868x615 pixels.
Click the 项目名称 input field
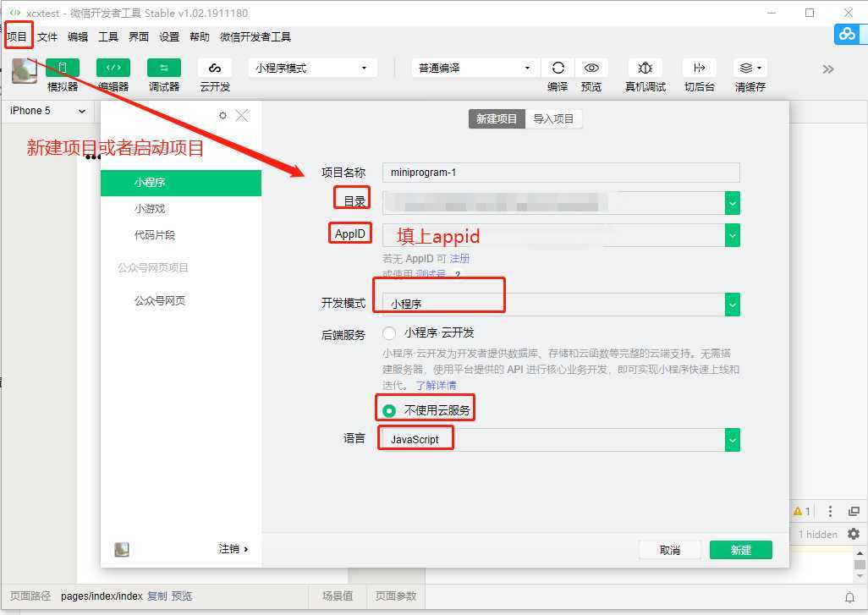coord(561,173)
